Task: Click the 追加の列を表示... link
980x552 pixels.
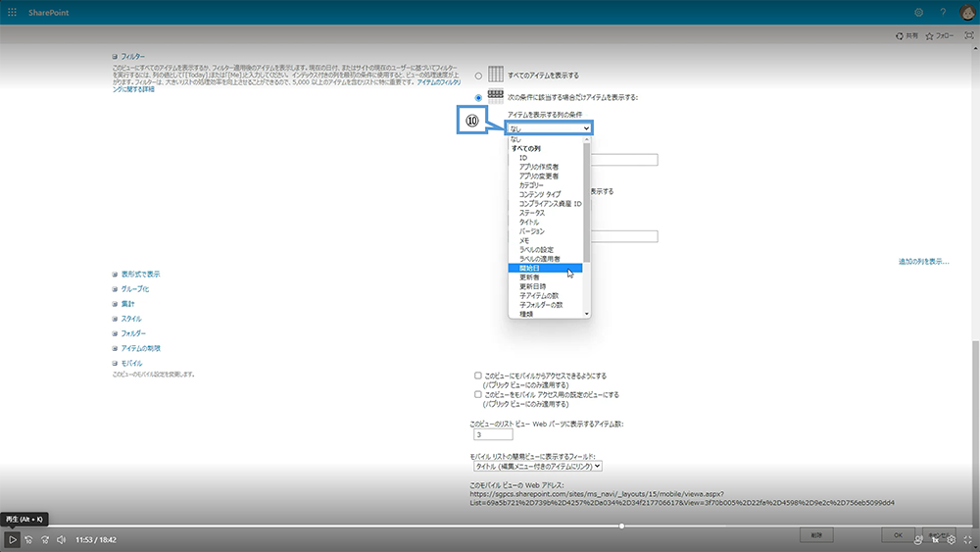Action: (x=924, y=262)
